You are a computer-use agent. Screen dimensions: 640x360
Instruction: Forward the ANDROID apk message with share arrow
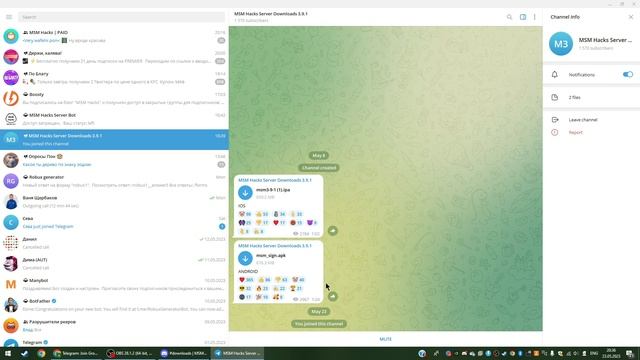pyautogui.click(x=333, y=296)
